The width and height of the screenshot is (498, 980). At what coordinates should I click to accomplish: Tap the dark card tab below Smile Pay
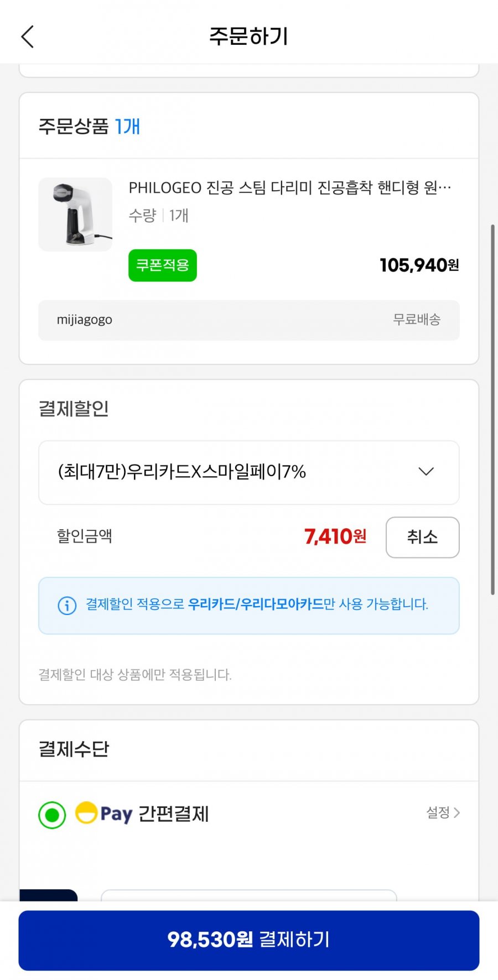click(x=49, y=895)
